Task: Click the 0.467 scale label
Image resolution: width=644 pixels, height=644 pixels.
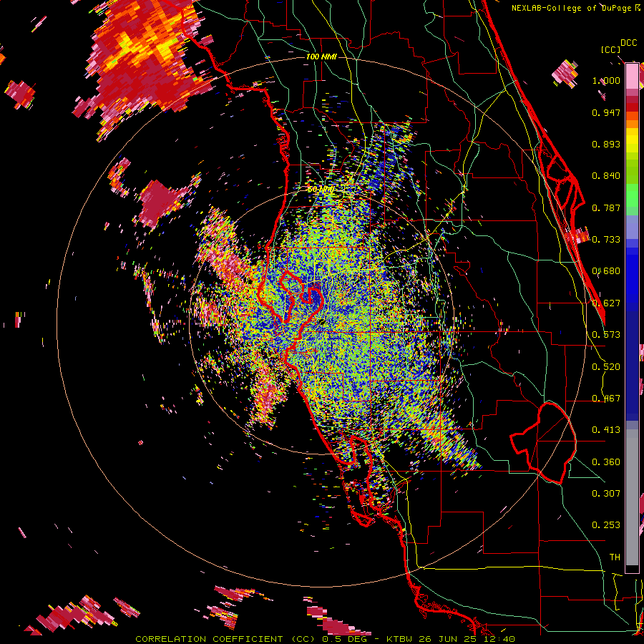Action: (x=606, y=399)
